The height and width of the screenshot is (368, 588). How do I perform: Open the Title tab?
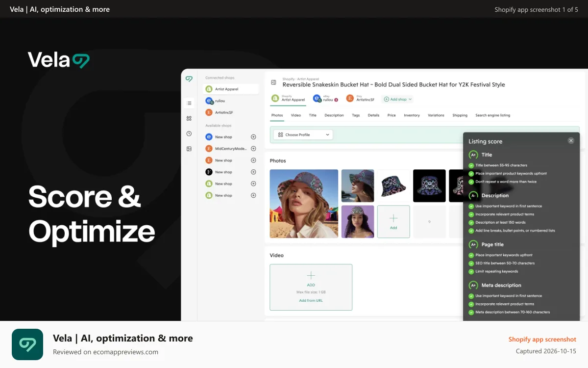(x=313, y=115)
